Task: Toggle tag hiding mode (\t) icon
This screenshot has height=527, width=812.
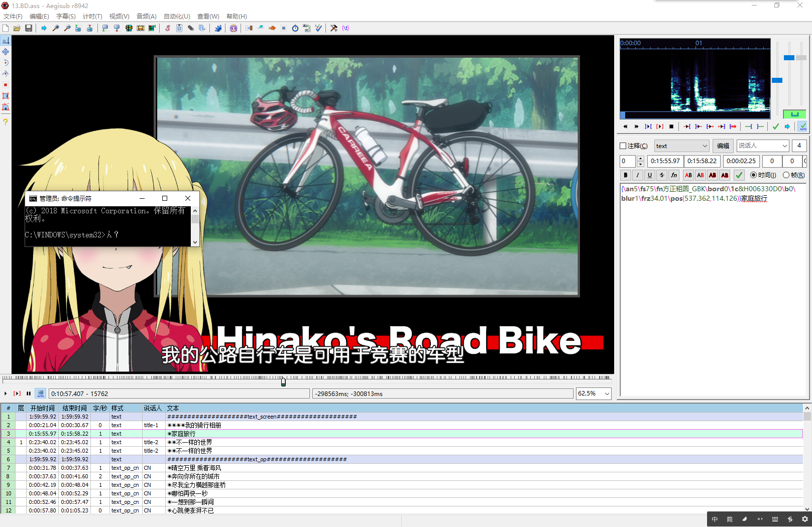Action: [345, 28]
